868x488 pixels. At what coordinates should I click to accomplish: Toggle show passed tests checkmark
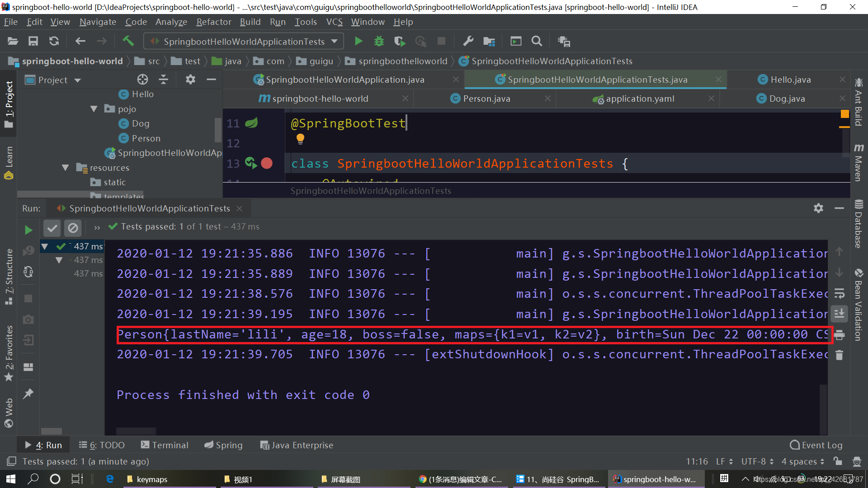52,228
